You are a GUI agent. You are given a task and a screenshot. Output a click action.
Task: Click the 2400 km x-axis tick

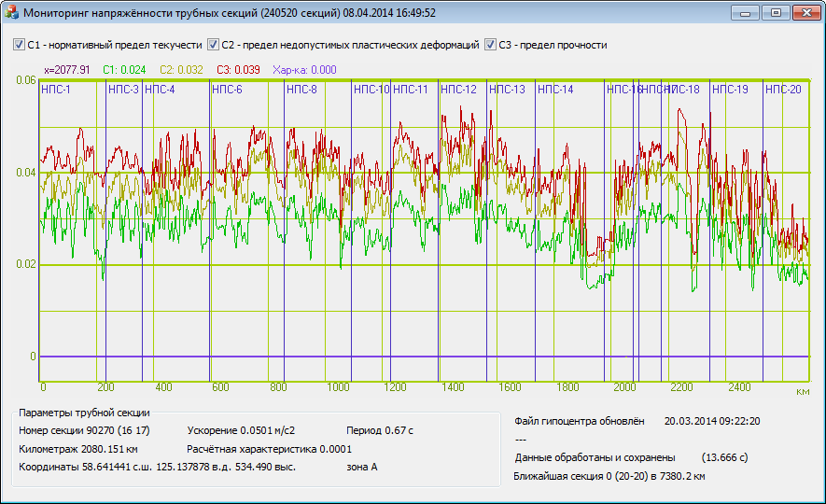(739, 387)
